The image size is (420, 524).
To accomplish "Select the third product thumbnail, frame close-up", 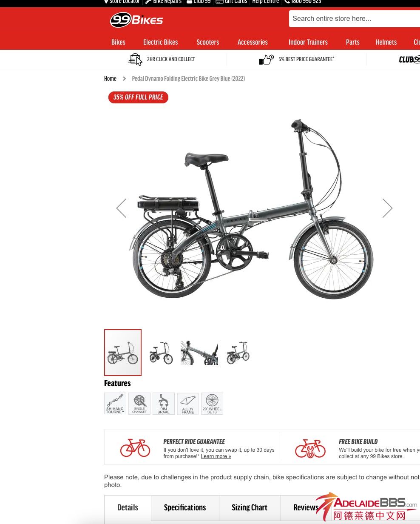I will tap(199, 353).
